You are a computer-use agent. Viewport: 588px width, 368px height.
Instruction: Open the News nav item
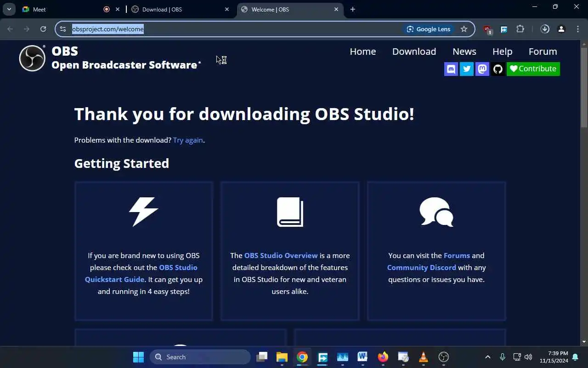click(464, 52)
